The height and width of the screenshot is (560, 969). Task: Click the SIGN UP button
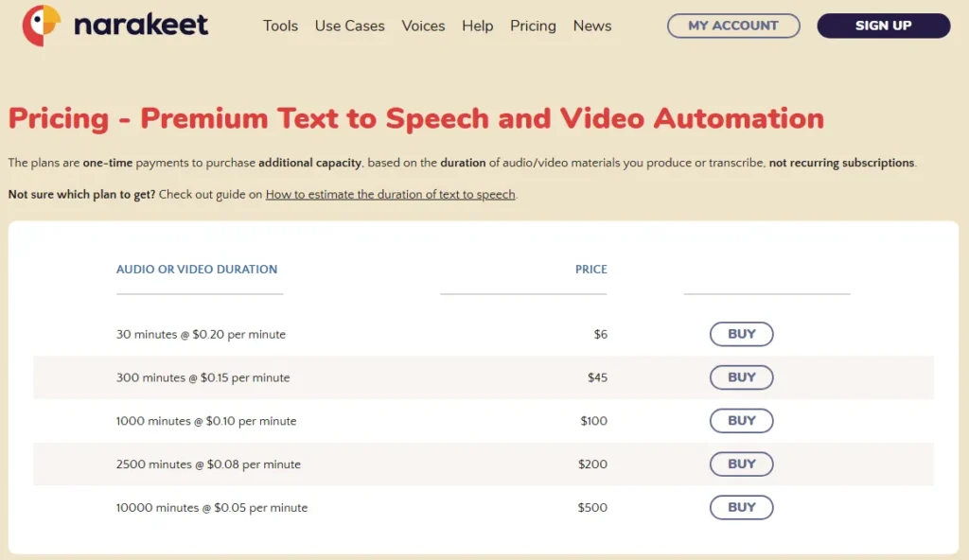[884, 26]
